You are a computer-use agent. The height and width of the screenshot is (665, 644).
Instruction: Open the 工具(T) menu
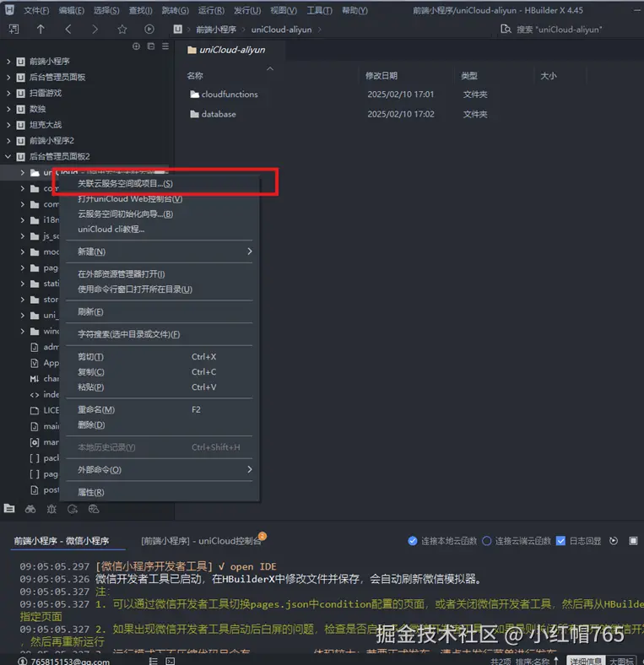click(319, 10)
